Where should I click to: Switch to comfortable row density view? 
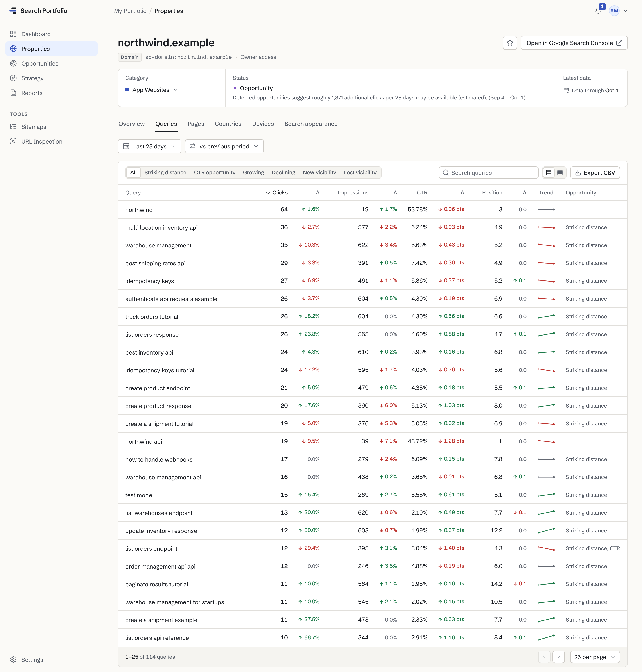[549, 173]
